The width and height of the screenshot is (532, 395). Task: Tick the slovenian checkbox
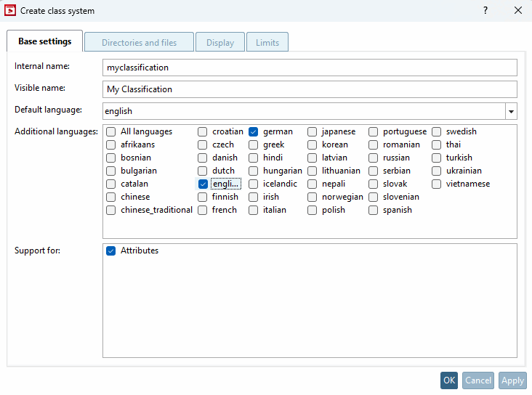[374, 197]
